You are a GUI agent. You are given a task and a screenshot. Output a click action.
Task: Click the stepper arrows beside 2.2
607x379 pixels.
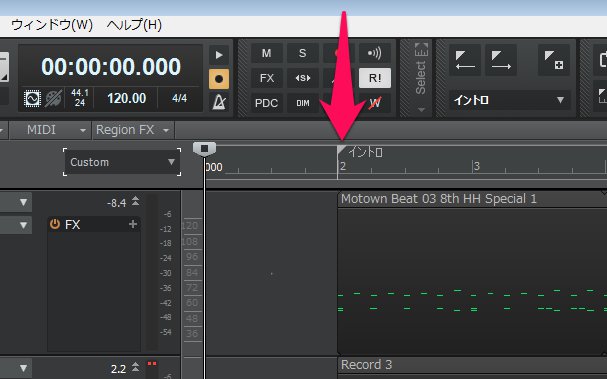point(135,367)
